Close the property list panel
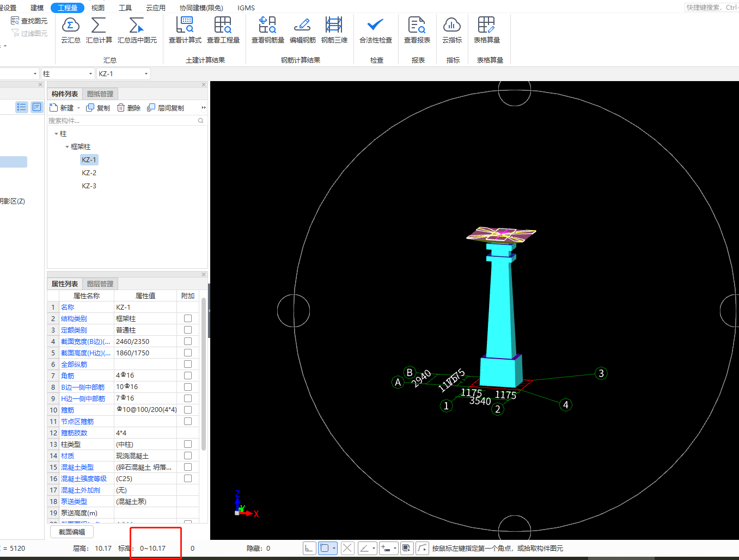The width and height of the screenshot is (739, 560). [x=204, y=275]
